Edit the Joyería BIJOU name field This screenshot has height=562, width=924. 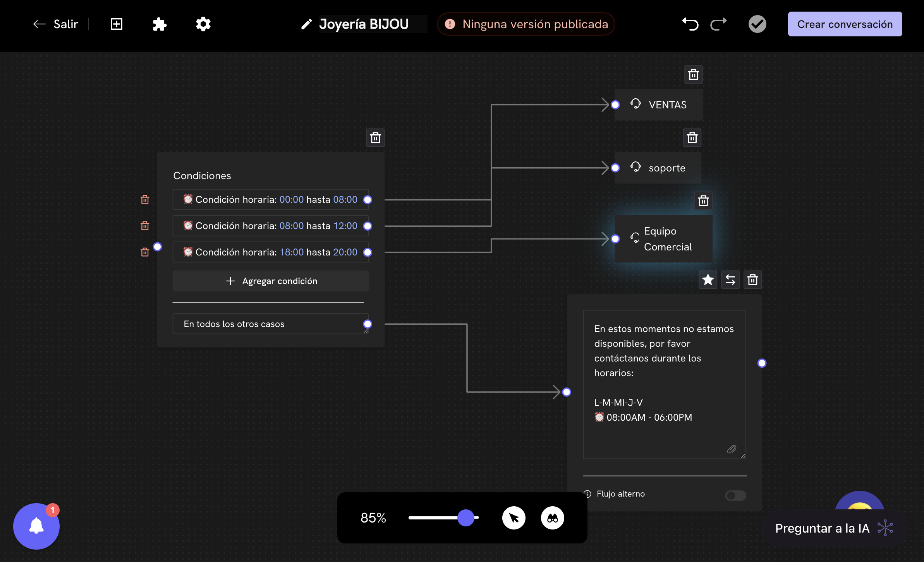pyautogui.click(x=373, y=24)
